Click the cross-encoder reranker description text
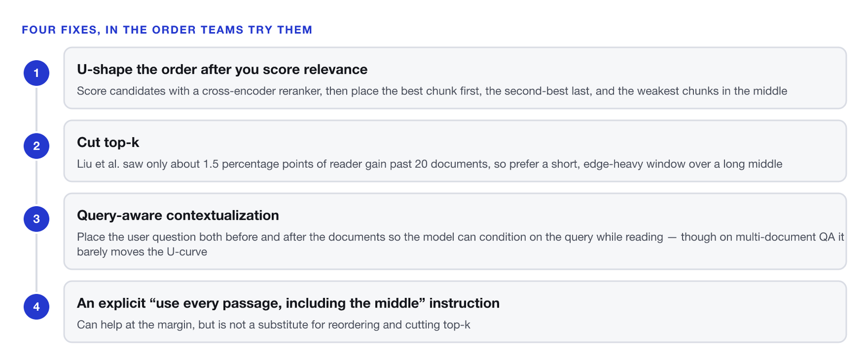Screen dimensions: 868x364 coord(432,91)
